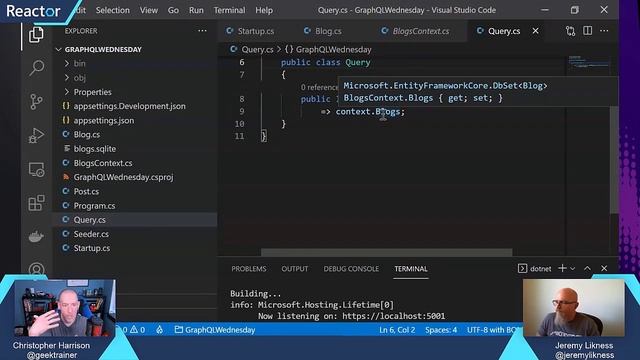Open the Remote Explorer view
Viewport: 640px width, 360px height.
(36, 169)
